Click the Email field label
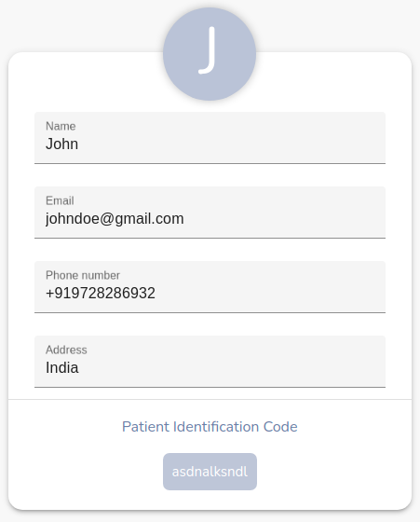This screenshot has height=522, width=420. click(60, 200)
